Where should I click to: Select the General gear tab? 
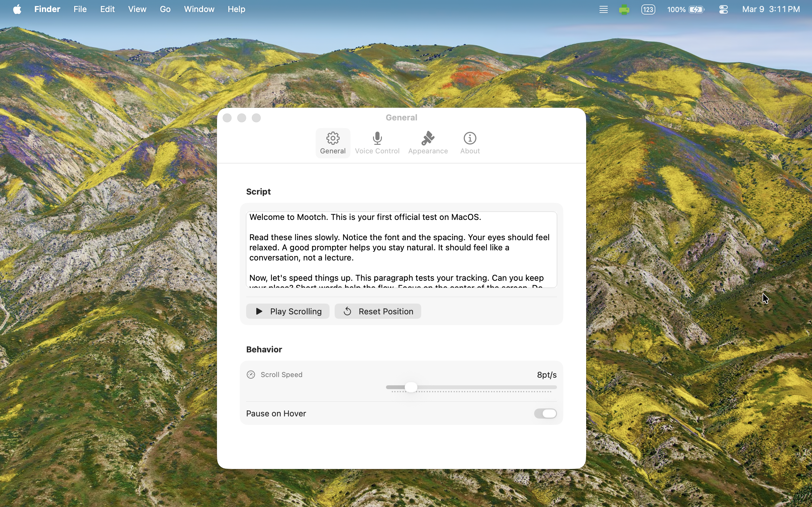(x=332, y=143)
